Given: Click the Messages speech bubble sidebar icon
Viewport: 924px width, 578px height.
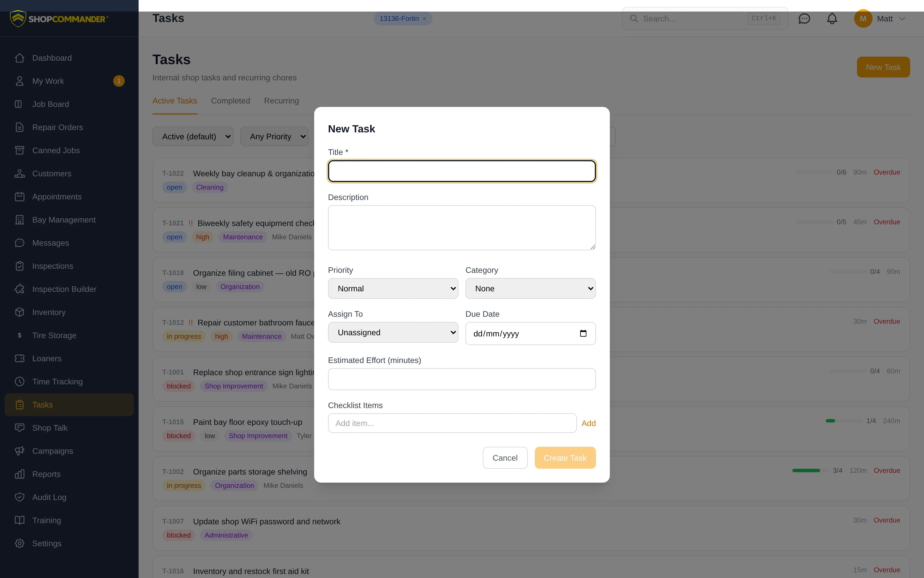Looking at the screenshot, I should (x=19, y=243).
